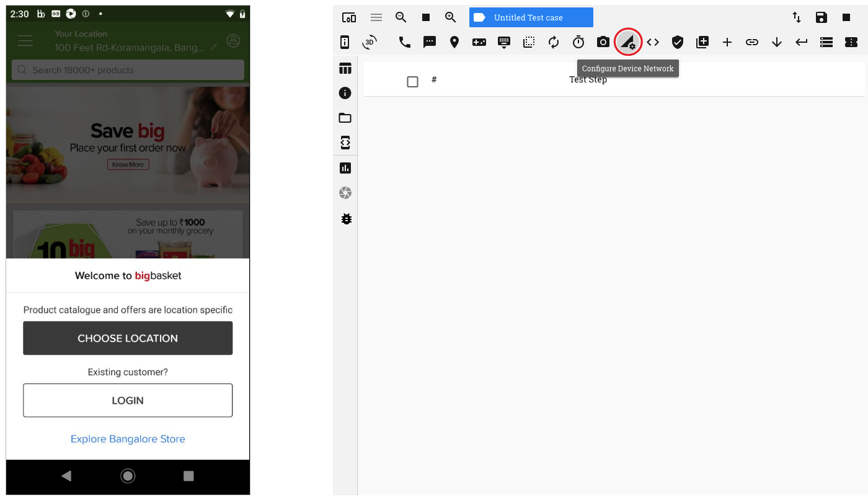The height and width of the screenshot is (499, 868).
Task: Click the Test Step column header
Action: click(x=588, y=79)
